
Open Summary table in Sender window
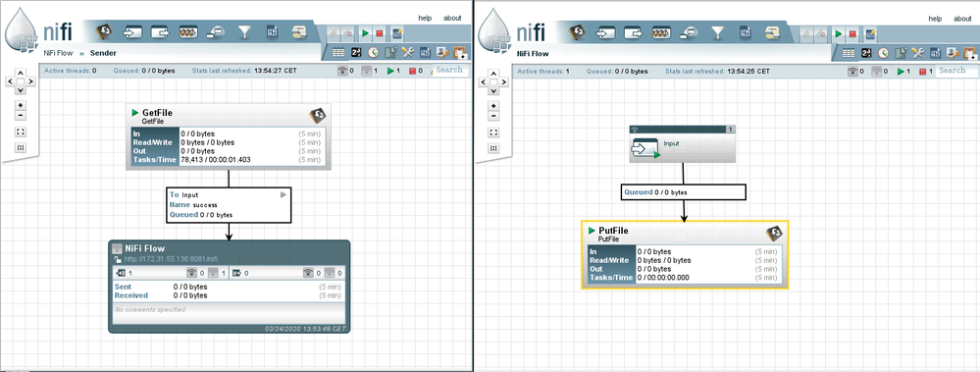pos(338,53)
